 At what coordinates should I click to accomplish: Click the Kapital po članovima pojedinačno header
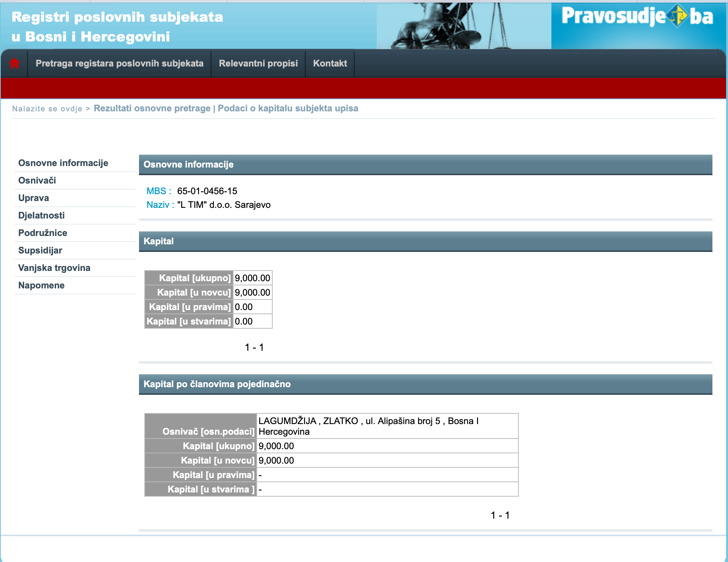(x=217, y=384)
